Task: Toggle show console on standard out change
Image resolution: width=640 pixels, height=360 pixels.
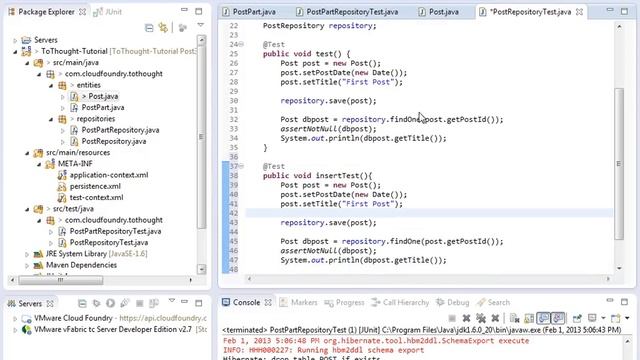Action: 543,318
